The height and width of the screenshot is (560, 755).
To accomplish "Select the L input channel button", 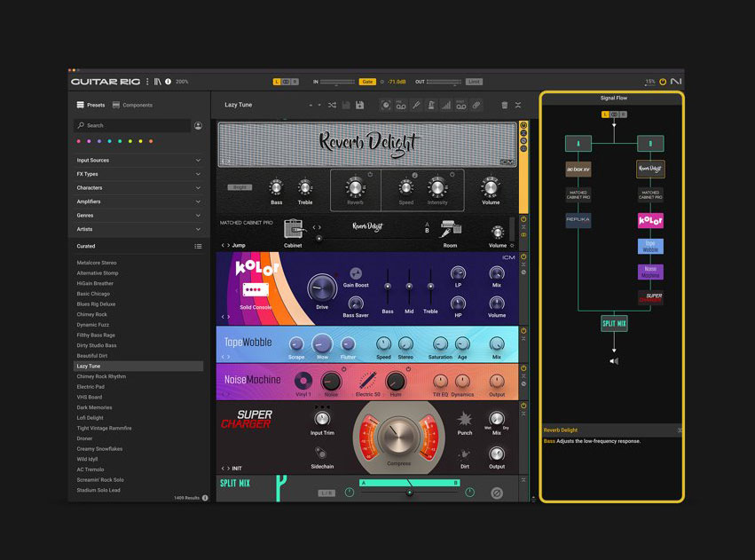I will (x=277, y=82).
